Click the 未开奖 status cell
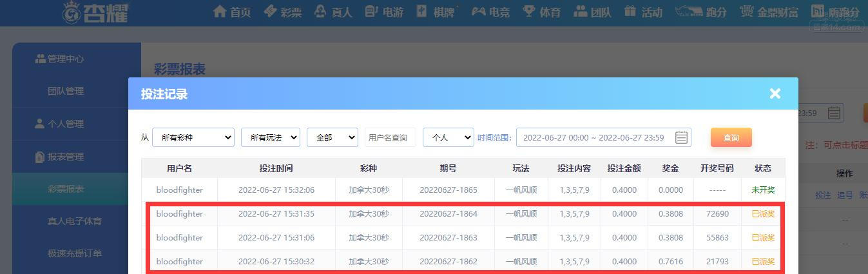 pyautogui.click(x=763, y=190)
